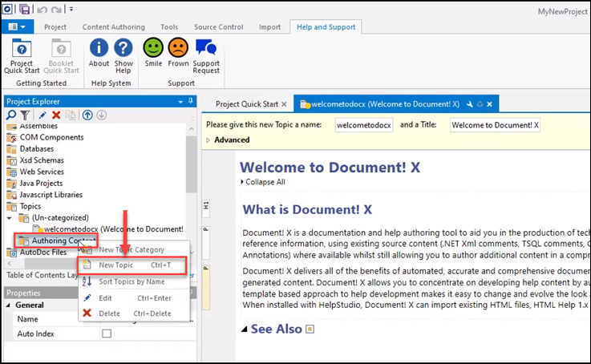This screenshot has width=591, height=364.
Task: Collapse the General properties group
Action: click(9, 305)
